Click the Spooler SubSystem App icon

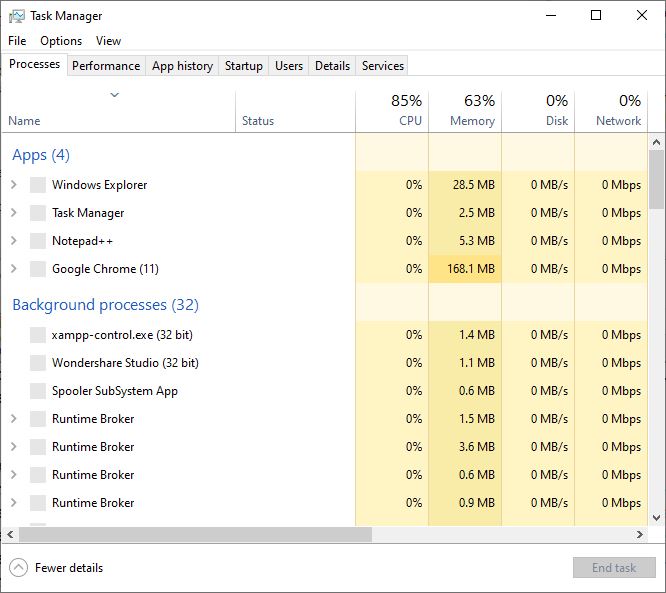[38, 391]
